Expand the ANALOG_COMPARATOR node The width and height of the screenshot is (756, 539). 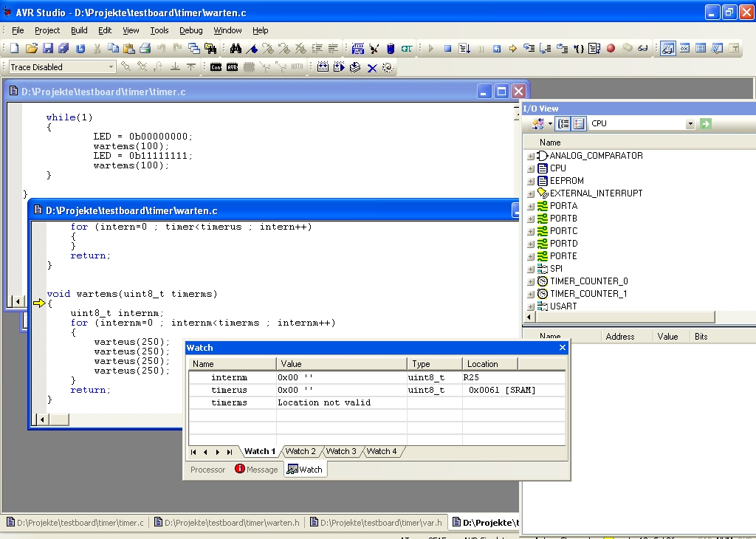tap(530, 157)
